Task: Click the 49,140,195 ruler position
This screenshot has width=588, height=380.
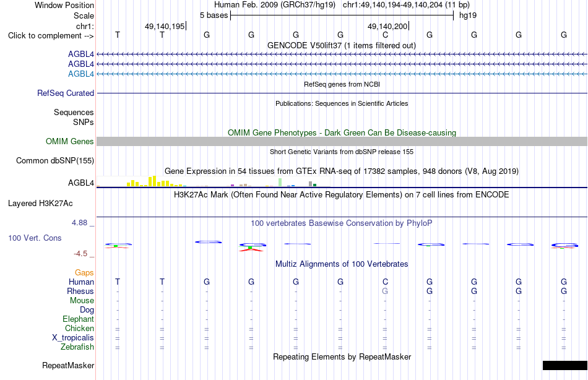Action: (165, 26)
